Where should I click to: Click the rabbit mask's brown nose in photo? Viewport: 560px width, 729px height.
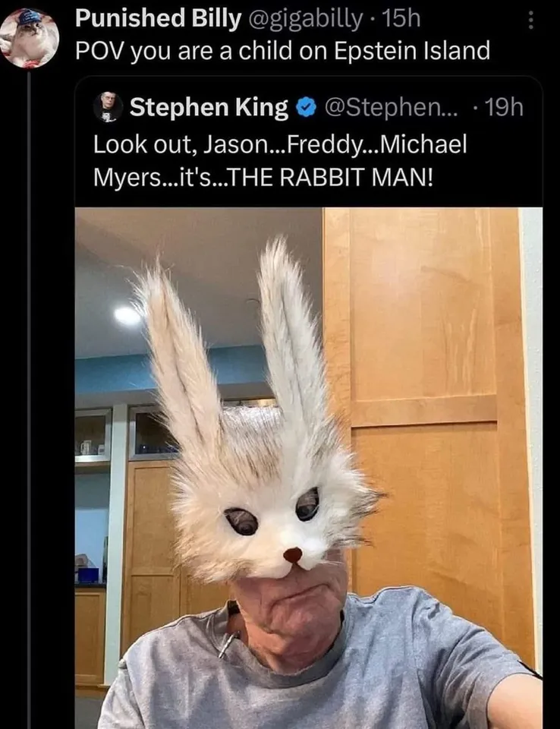[292, 554]
